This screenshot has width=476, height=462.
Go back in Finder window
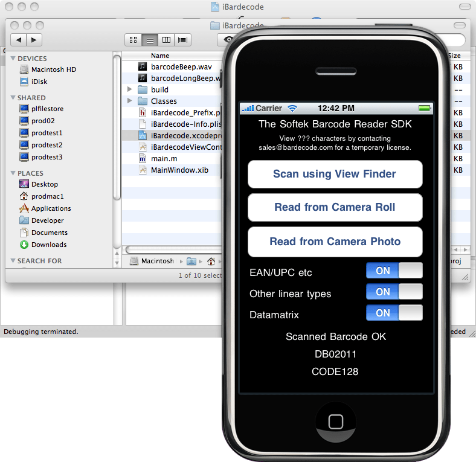click(x=19, y=40)
